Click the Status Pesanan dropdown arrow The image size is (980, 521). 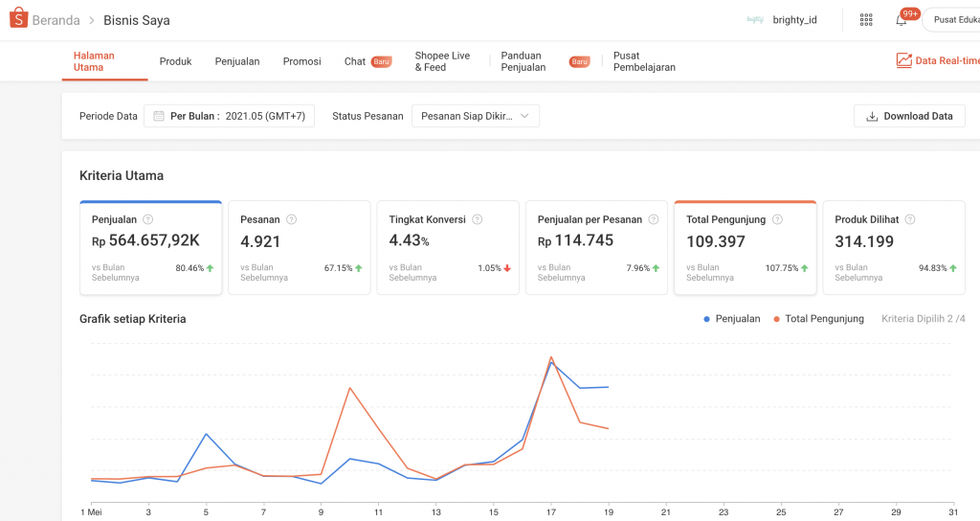pyautogui.click(x=524, y=116)
